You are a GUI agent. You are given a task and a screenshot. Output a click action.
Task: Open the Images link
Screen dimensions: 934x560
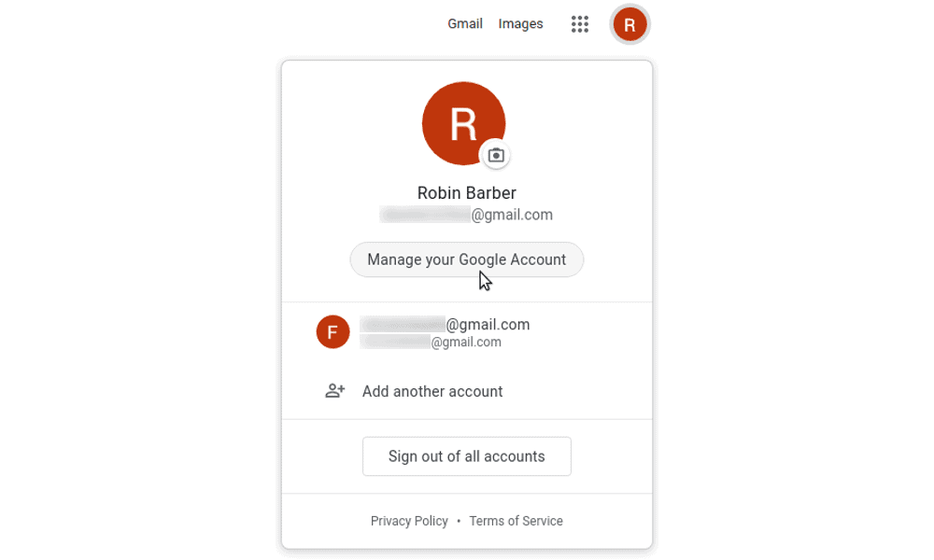tap(520, 24)
